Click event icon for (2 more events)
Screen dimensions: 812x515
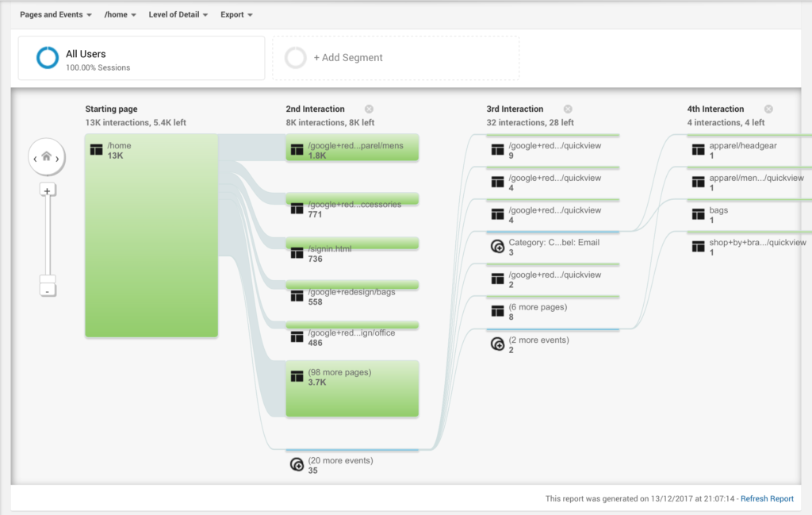497,344
